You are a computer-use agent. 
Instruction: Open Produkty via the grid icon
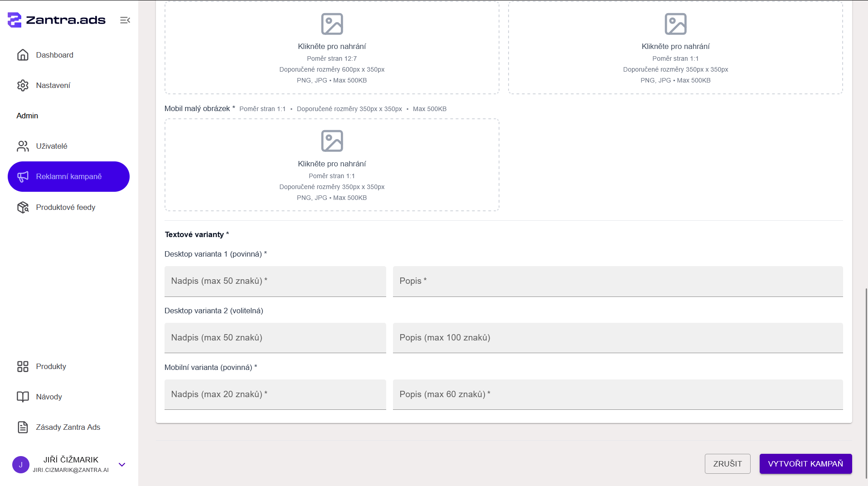point(23,366)
